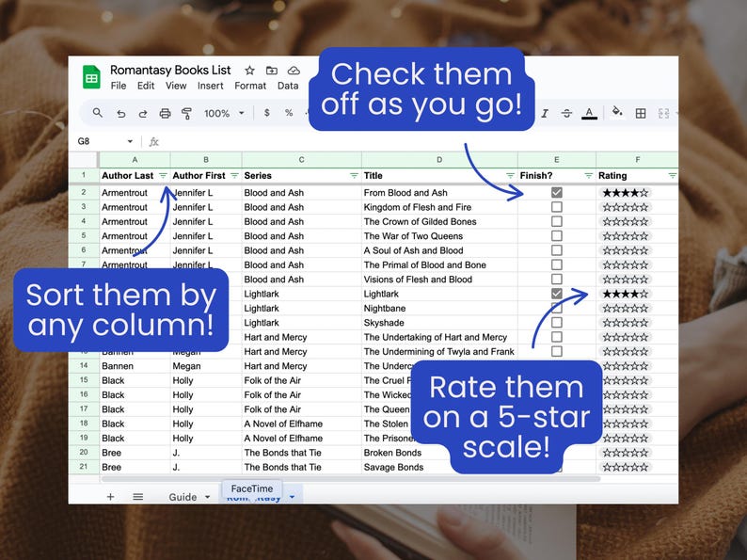Check Finish box for The War of Two Queens
Image resolution: width=747 pixels, height=560 pixels.
pyautogui.click(x=556, y=236)
